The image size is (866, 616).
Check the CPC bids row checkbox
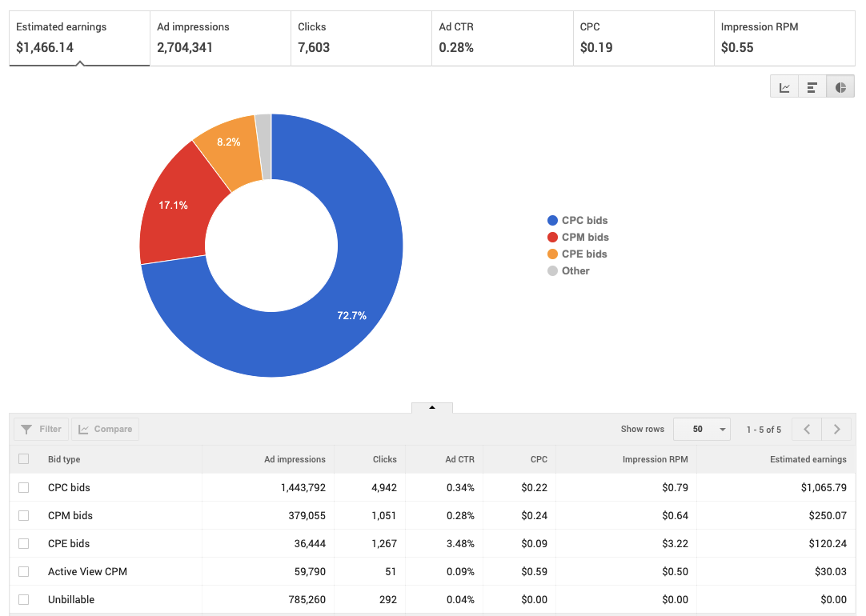23,487
